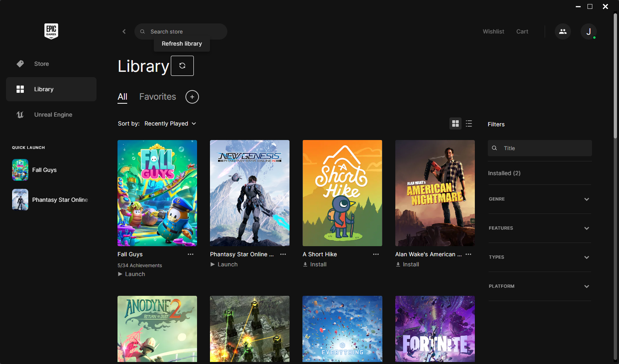Click the Store tag icon in sidebar

(x=20, y=64)
